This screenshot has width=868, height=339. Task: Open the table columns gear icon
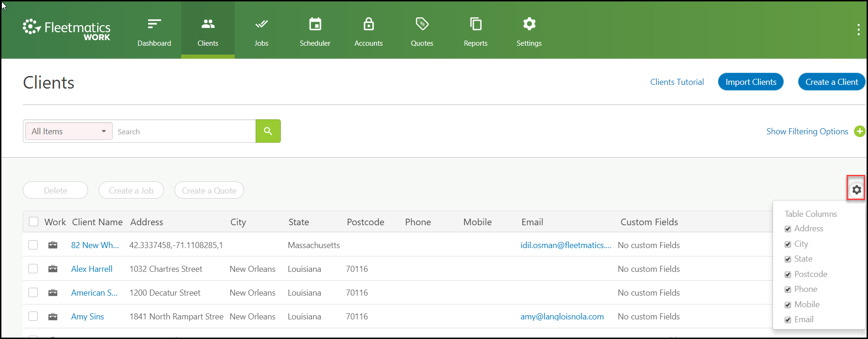click(x=856, y=190)
